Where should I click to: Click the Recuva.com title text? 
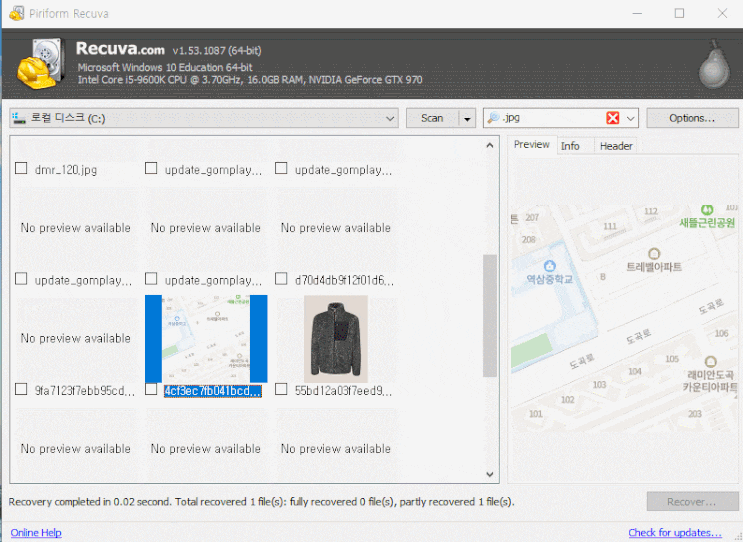(x=120, y=49)
